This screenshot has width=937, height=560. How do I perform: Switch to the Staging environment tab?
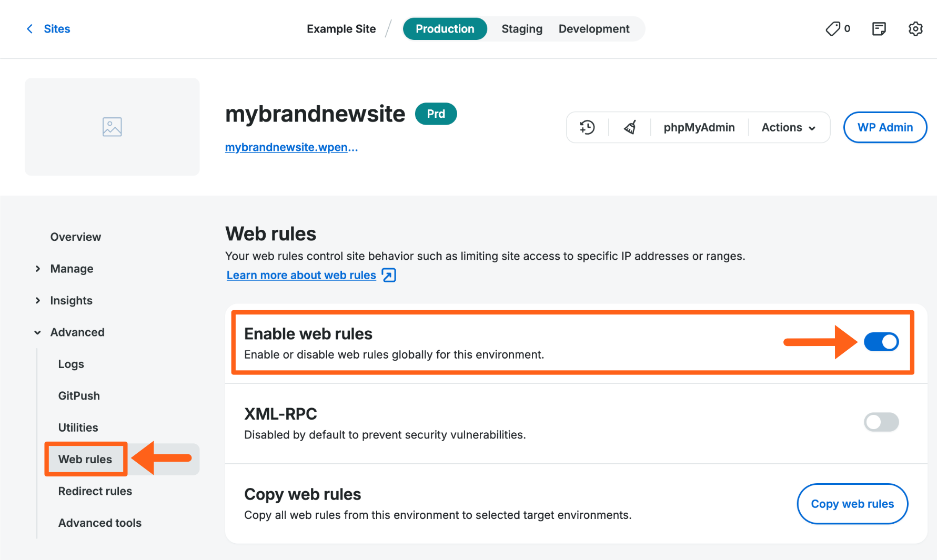pos(521,29)
